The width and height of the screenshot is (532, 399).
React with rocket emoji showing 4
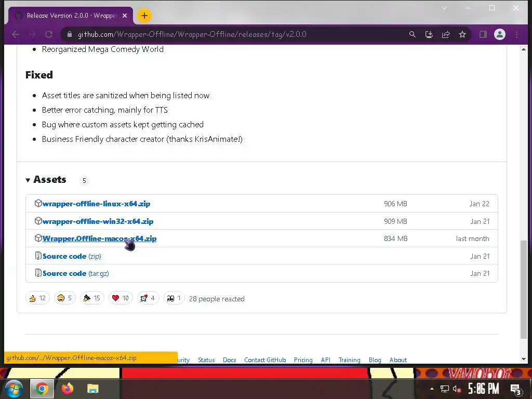pos(148,298)
